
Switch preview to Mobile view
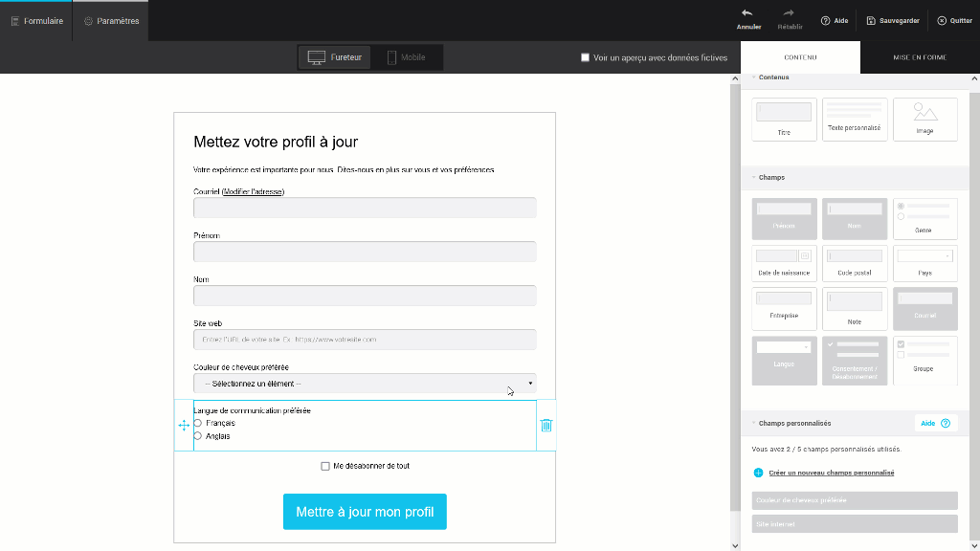tap(406, 57)
